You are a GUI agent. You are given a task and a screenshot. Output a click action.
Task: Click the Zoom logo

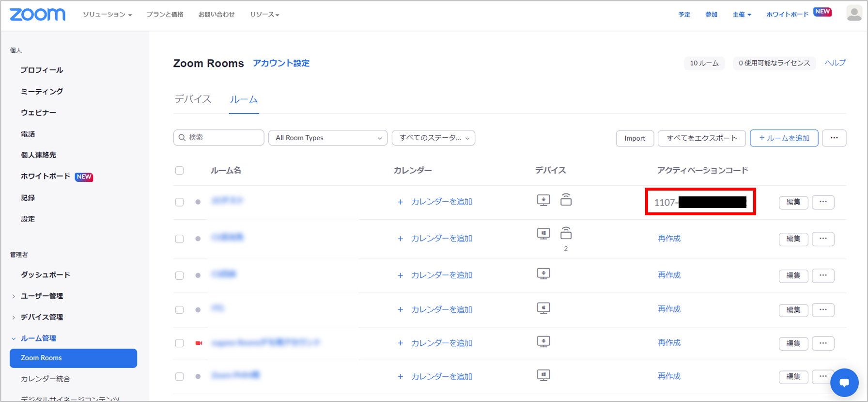37,15
